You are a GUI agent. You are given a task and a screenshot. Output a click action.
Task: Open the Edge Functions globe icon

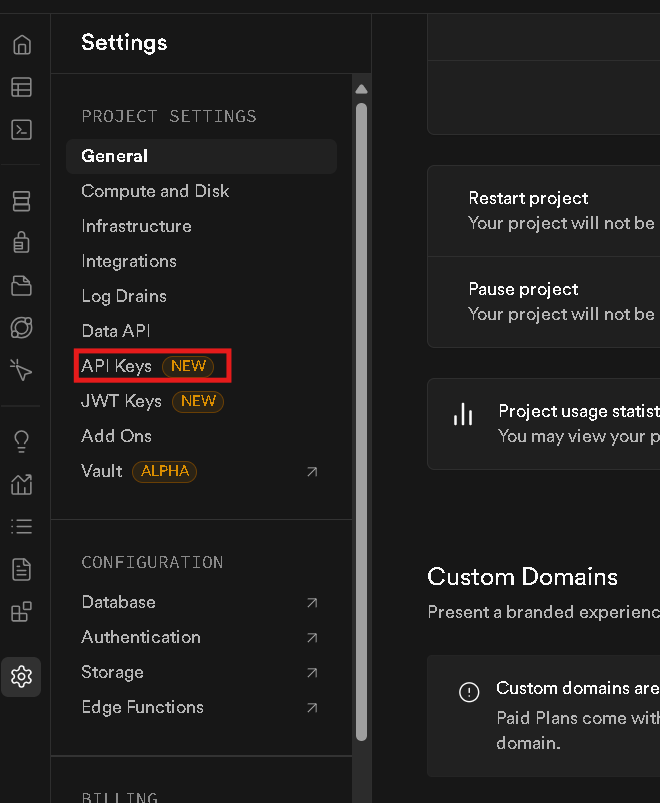[21, 328]
